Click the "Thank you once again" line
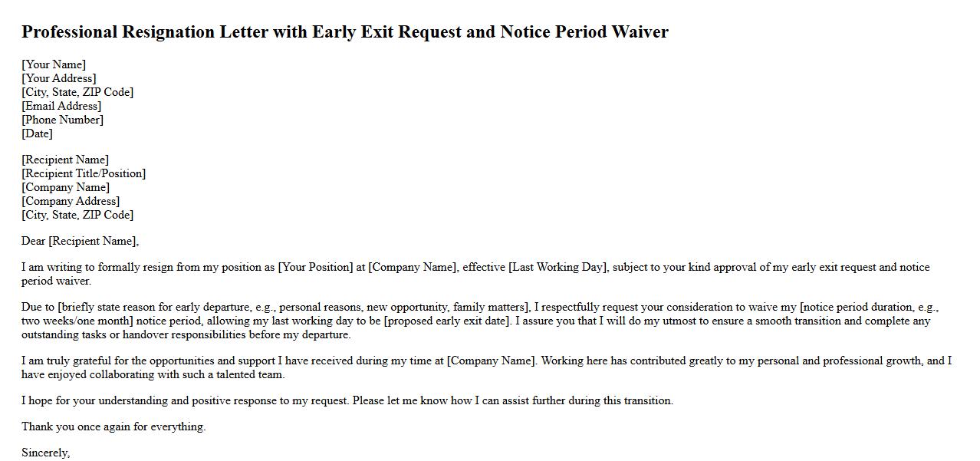980x461 pixels. (x=113, y=426)
